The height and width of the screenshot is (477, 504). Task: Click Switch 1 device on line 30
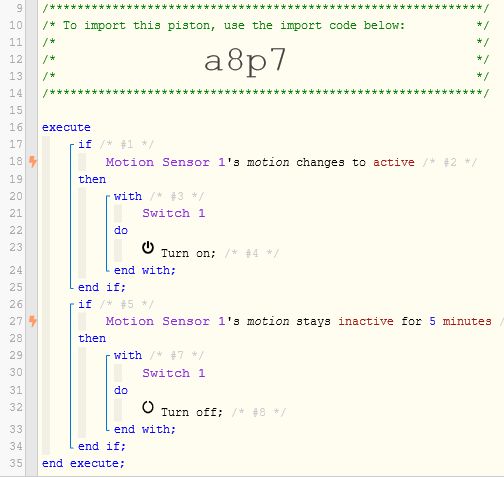pos(174,373)
